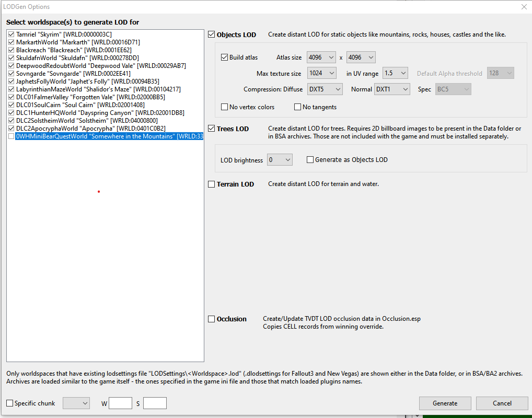The width and height of the screenshot is (532, 418).
Task: Toggle the JaphetsFollyWorld checkbox
Action: (11, 81)
